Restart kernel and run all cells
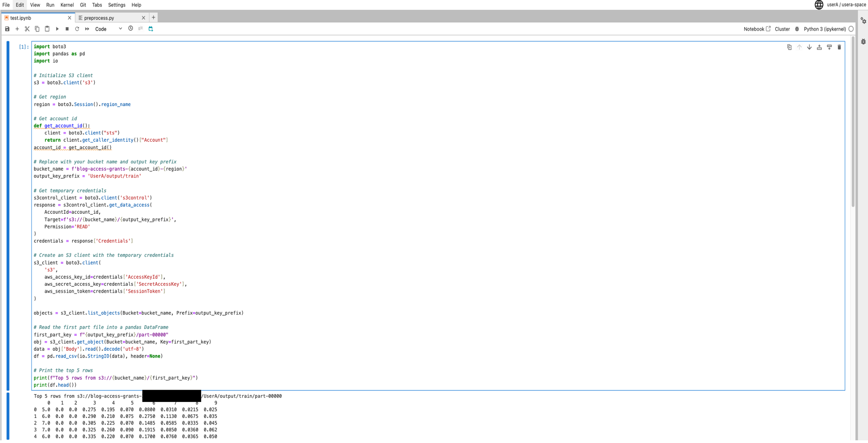 [87, 29]
